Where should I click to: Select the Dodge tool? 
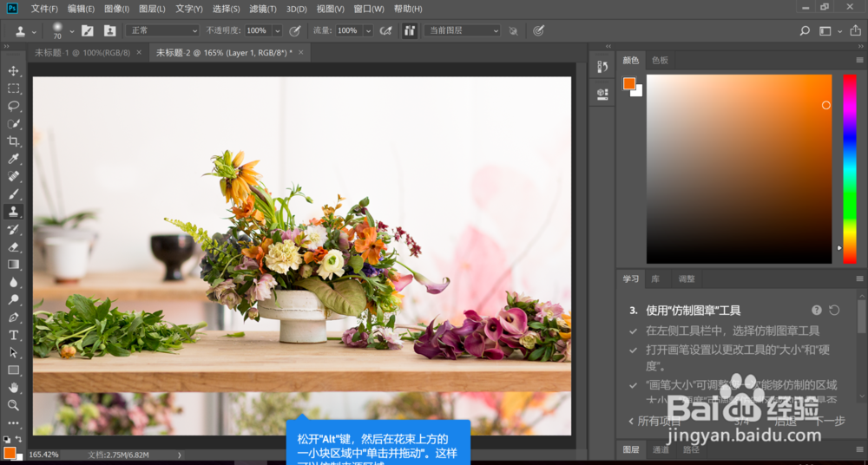click(14, 299)
